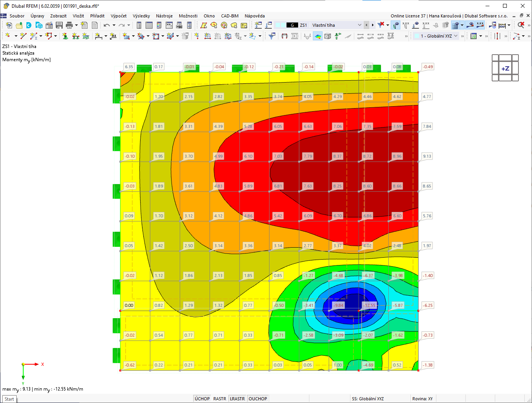Viewport: 532px width, 403px height.
Task: Click the SS: Globální XYZ status text
Action: point(368,399)
